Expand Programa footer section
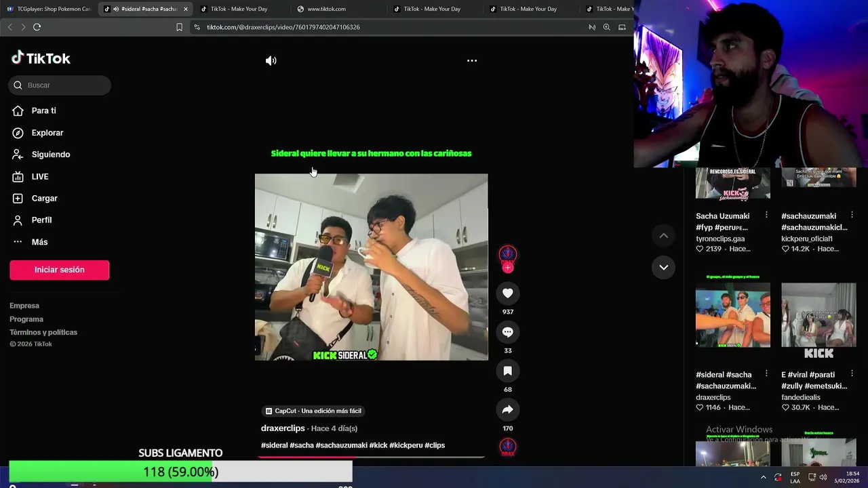Screen dimensions: 868x488 pos(26,319)
